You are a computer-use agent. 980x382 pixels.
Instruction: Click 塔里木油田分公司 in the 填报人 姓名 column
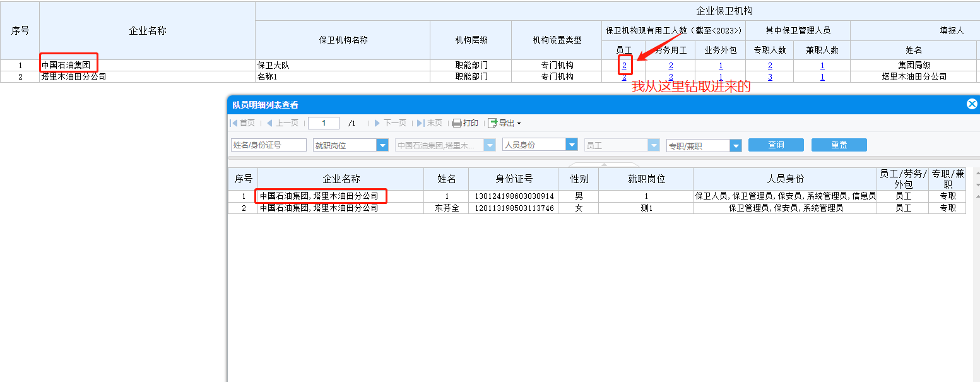(x=914, y=77)
